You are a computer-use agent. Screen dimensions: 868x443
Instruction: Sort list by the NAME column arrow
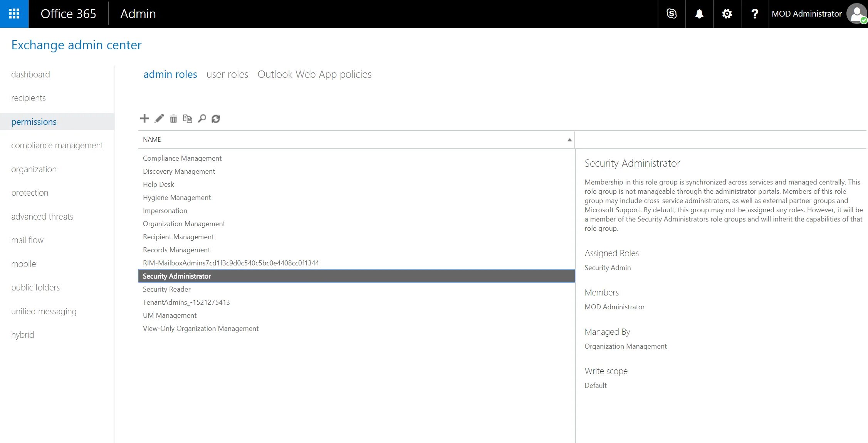point(569,140)
